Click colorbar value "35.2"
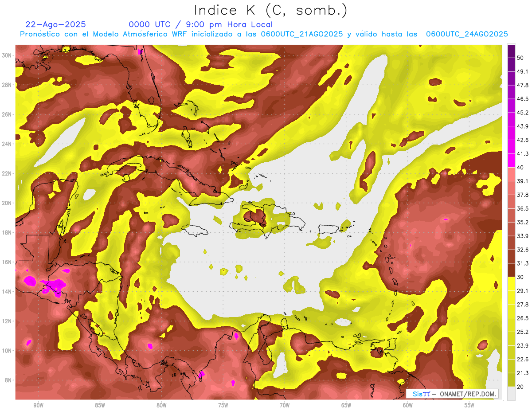The height and width of the screenshot is (411, 532). click(523, 222)
